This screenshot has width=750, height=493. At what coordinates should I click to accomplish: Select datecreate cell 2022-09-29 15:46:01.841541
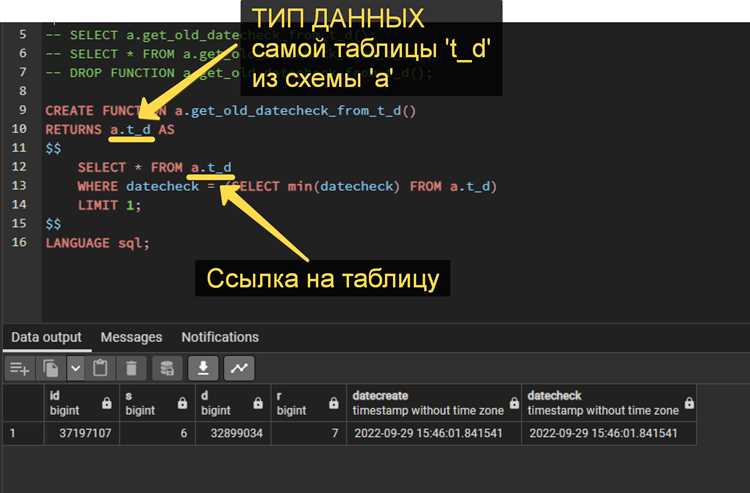click(x=434, y=433)
